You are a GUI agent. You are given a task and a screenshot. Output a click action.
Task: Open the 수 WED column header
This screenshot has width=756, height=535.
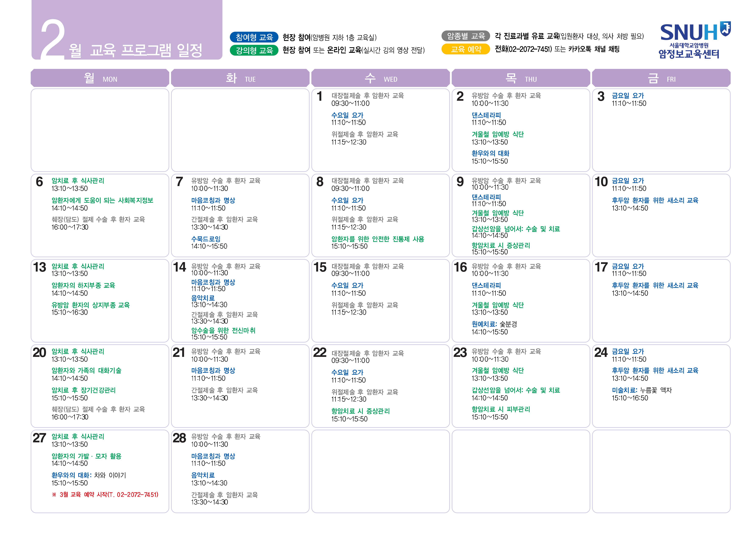coord(381,78)
